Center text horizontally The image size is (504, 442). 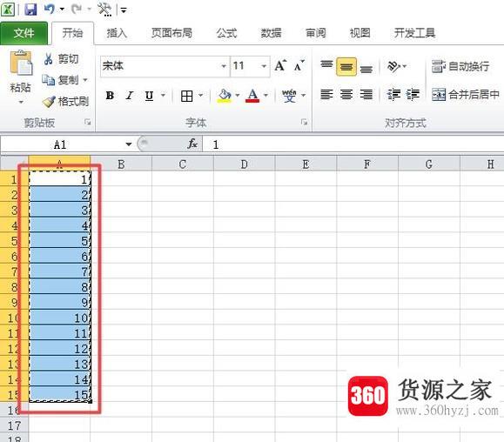346,95
